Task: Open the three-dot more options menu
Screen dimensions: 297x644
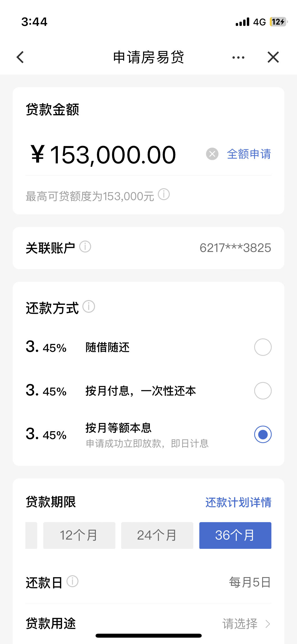Action: 238,57
